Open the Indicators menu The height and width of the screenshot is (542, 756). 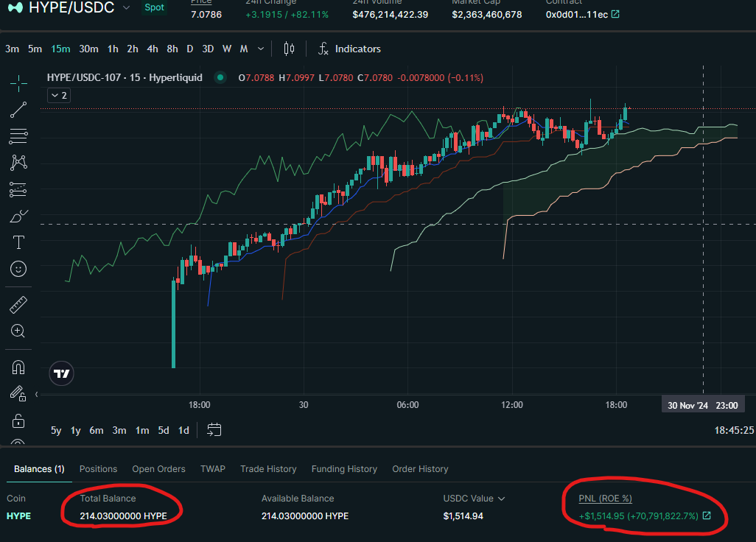pyautogui.click(x=349, y=49)
